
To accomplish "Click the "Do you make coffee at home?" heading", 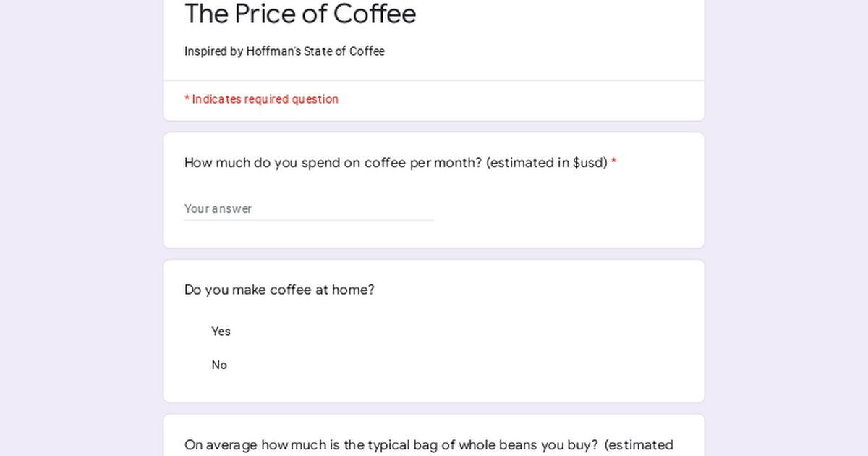I will [279, 290].
